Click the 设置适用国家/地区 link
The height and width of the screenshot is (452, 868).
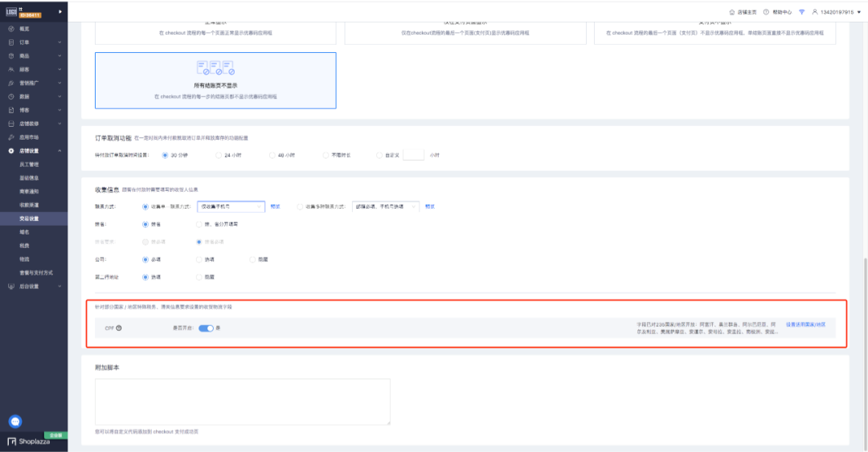[x=805, y=324]
